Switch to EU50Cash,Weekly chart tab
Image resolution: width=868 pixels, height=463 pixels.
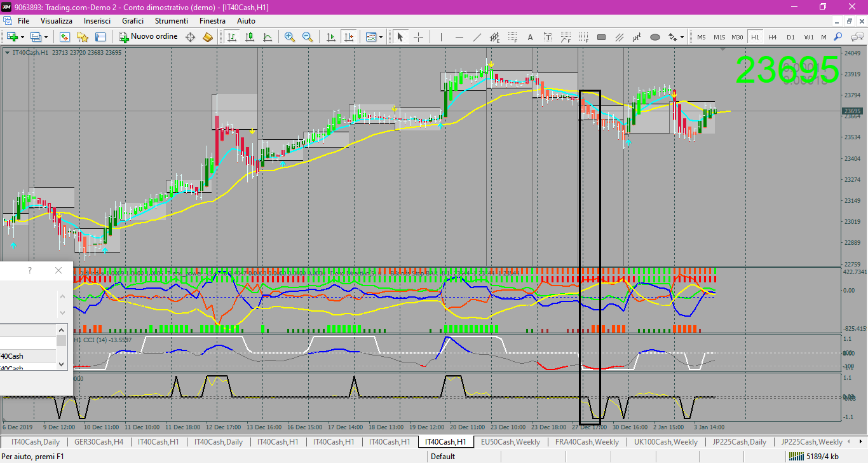pyautogui.click(x=510, y=441)
